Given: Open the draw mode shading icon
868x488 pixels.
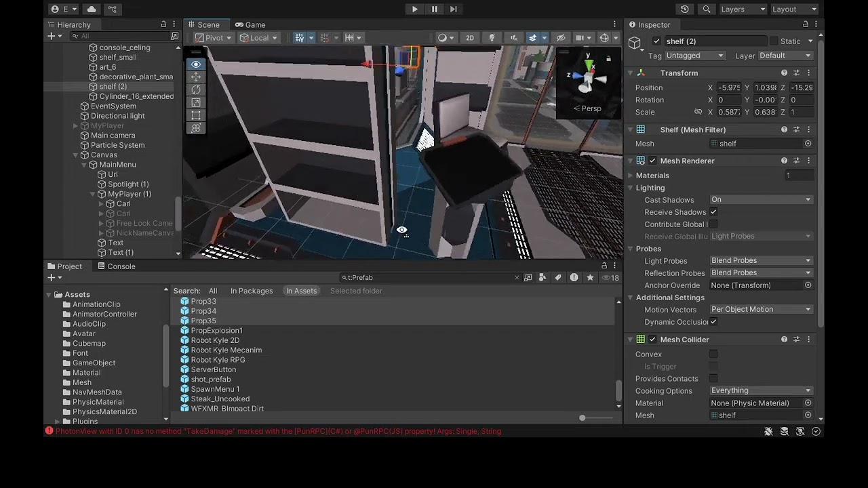Looking at the screenshot, I should tap(442, 37).
